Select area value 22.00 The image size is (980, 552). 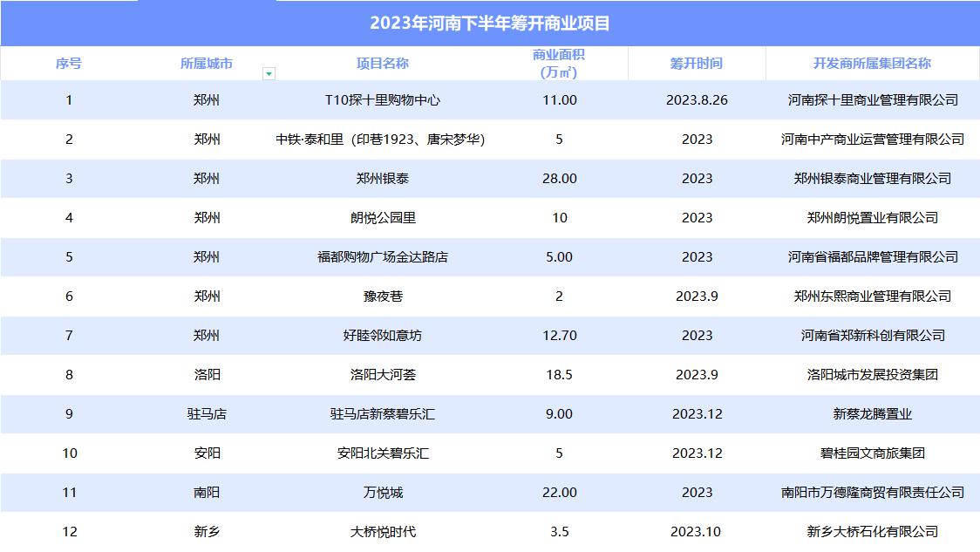tap(560, 493)
